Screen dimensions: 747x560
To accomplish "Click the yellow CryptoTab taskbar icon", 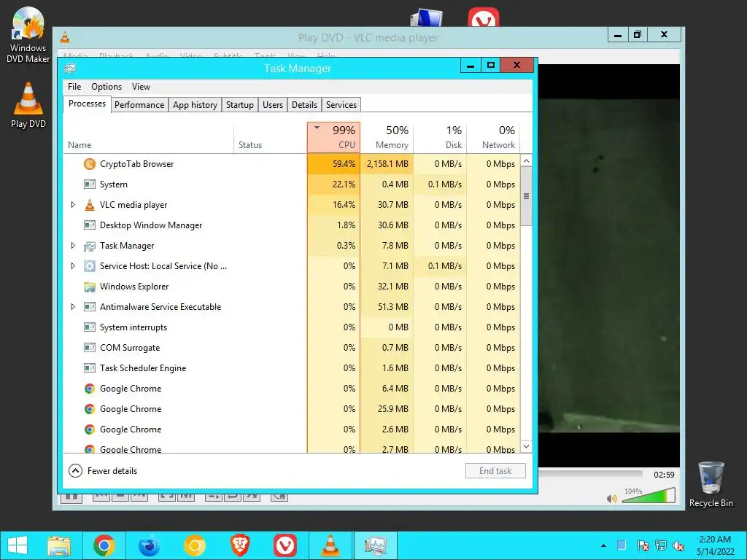I will (194, 545).
